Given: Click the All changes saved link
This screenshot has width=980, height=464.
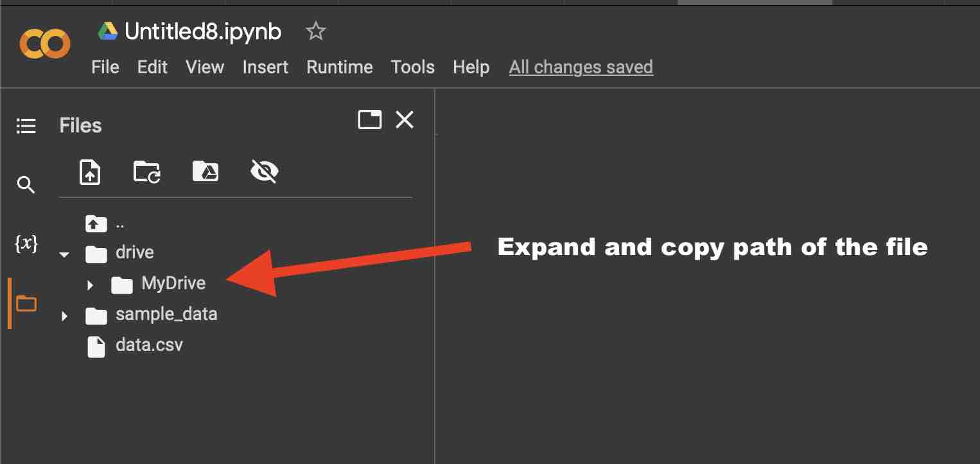Looking at the screenshot, I should pyautogui.click(x=580, y=67).
